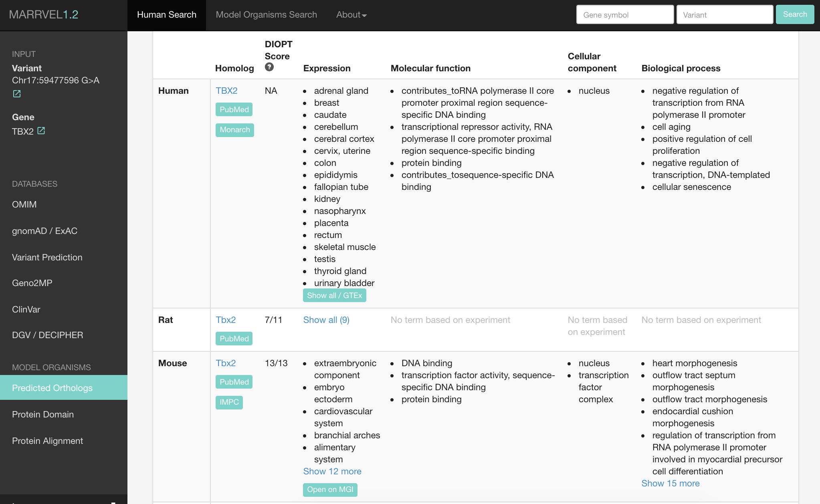Viewport: 820px width, 504px height.
Task: Open the TBX2 gene external link icon
Action: click(41, 131)
